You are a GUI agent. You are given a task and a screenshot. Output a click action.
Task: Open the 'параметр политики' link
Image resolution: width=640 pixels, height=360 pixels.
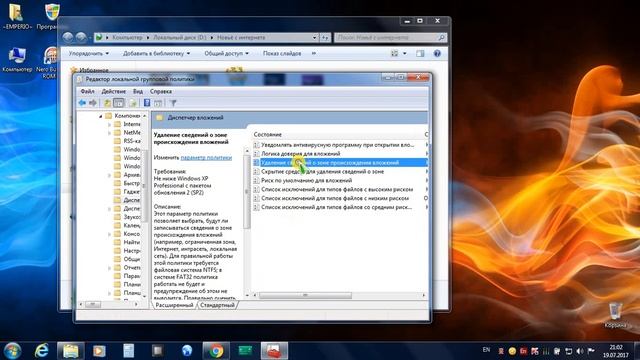pos(206,158)
